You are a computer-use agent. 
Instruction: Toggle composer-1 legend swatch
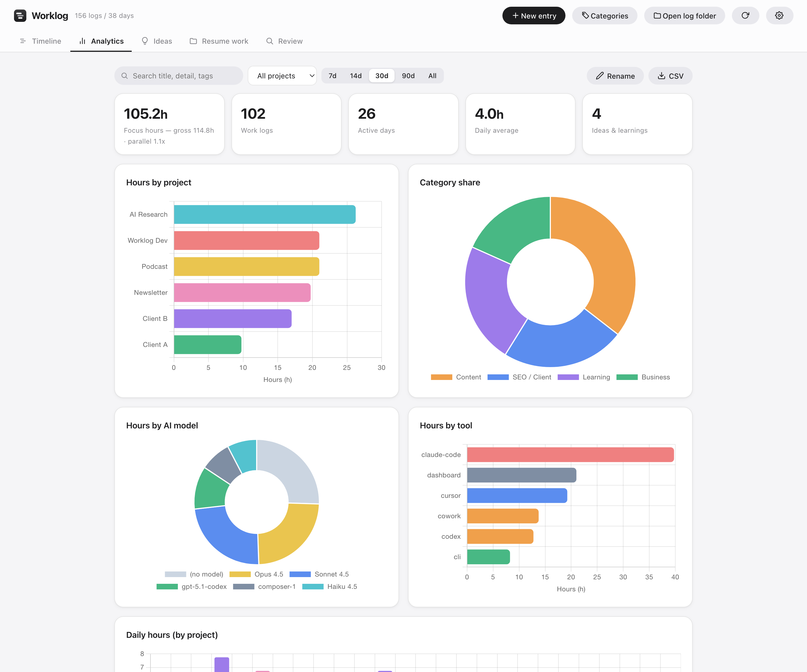(x=244, y=587)
